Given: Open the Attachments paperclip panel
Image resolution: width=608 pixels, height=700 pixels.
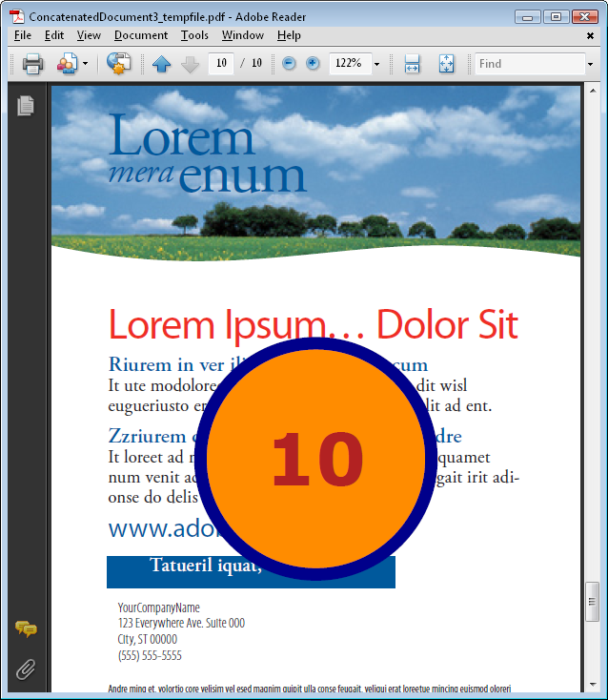Looking at the screenshot, I should (26, 669).
